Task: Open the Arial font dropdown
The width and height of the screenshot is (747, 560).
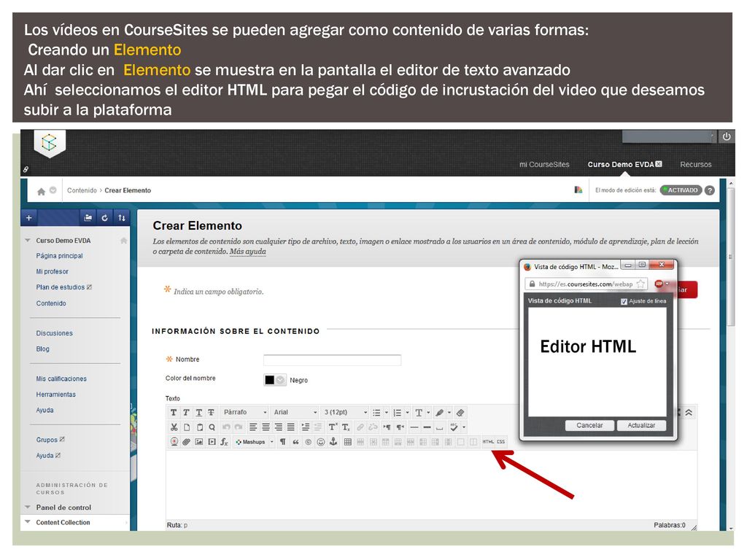Action: tap(295, 413)
